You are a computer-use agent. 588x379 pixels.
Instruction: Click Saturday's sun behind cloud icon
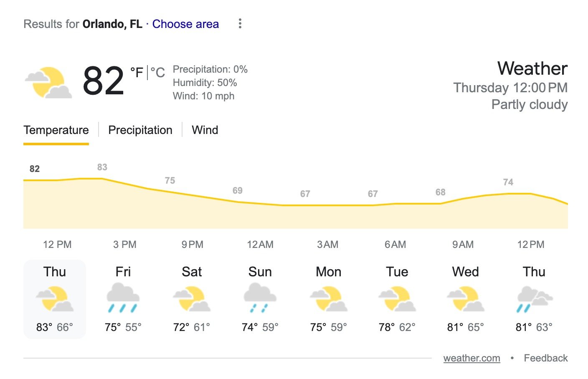click(192, 297)
